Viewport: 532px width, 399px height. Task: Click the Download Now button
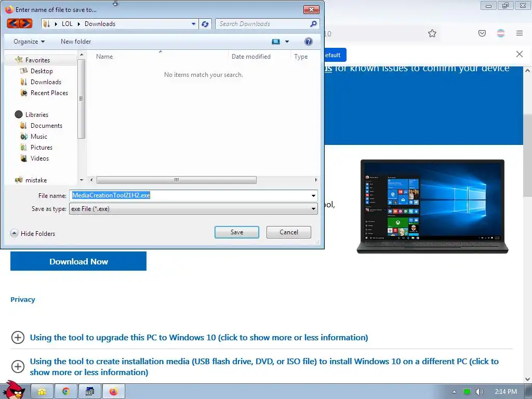tap(78, 261)
